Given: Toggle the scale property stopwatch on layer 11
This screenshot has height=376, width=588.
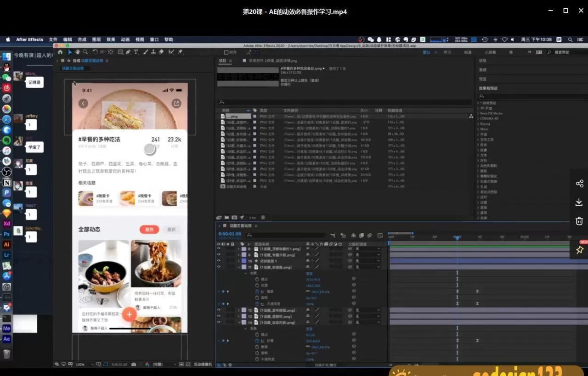Looking at the screenshot, I should tap(257, 292).
